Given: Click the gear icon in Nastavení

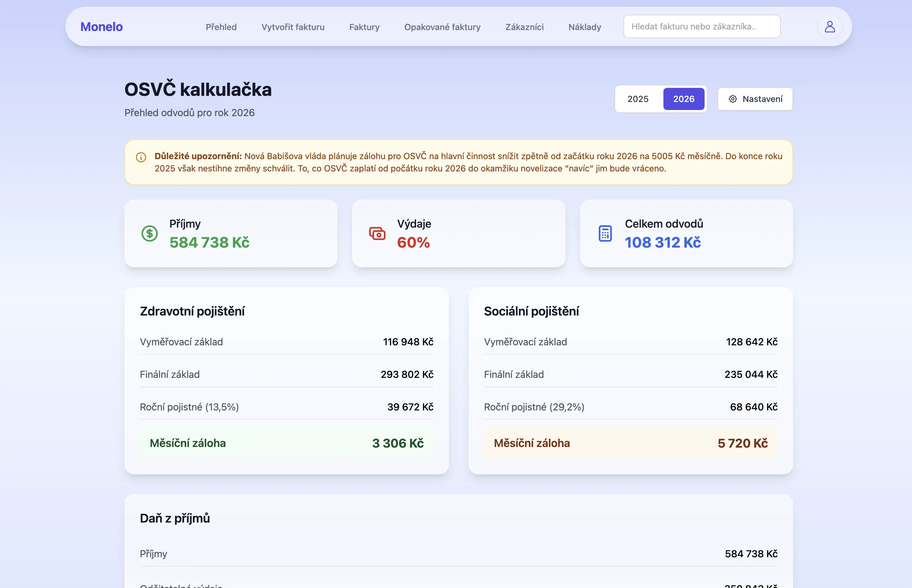Looking at the screenshot, I should 733,99.
